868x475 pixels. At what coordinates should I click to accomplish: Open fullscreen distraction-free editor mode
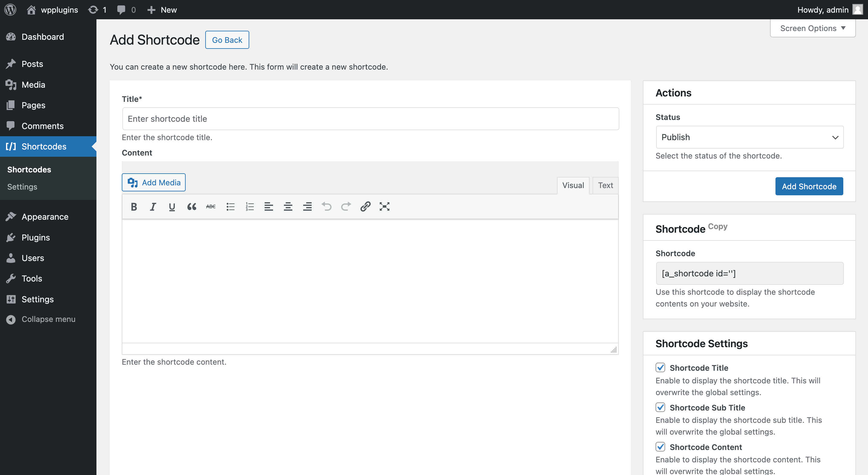pyautogui.click(x=385, y=206)
